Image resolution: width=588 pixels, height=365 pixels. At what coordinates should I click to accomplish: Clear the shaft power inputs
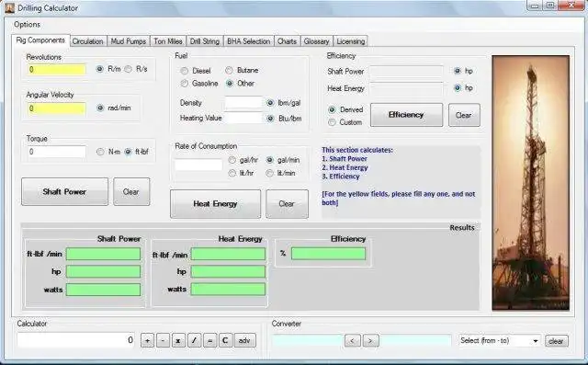click(x=131, y=191)
